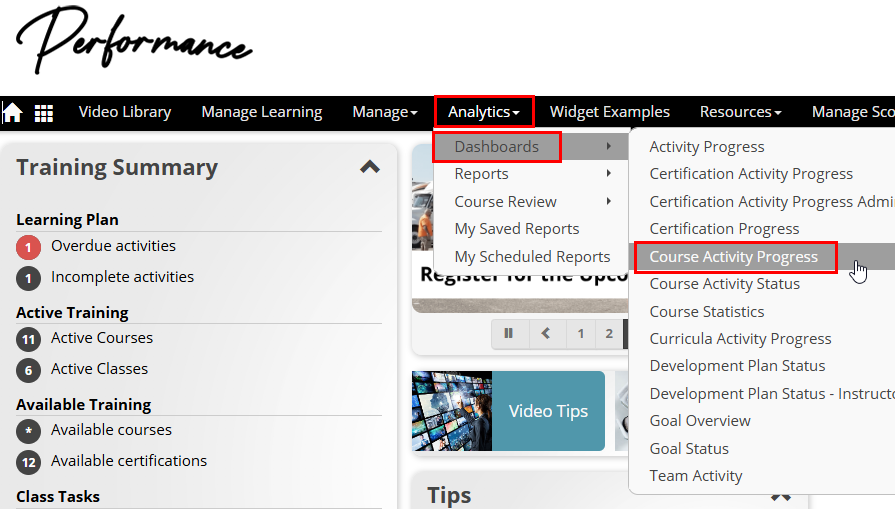Select Goal Overview dashboard
The width and height of the screenshot is (895, 509).
[x=700, y=421]
